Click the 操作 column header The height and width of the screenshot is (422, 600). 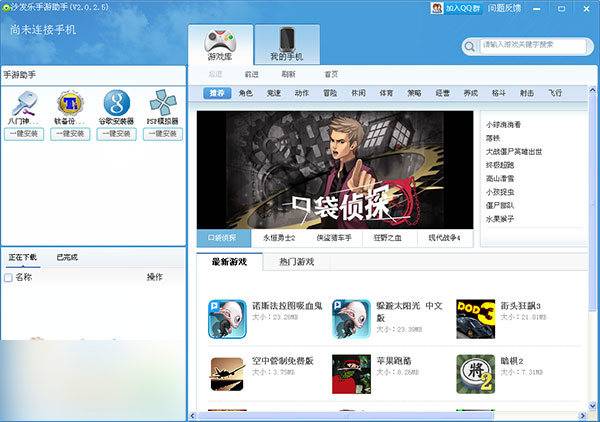click(x=155, y=277)
